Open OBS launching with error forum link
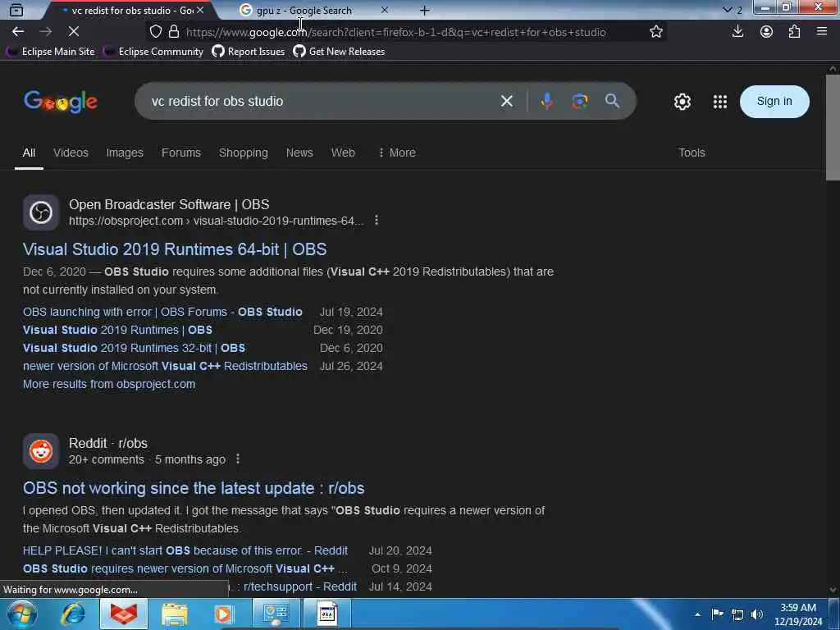840x630 pixels. (162, 312)
